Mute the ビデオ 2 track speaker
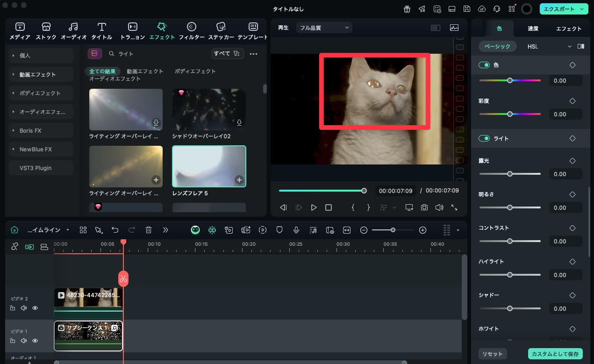Viewport: 594px width, 364px height. 24,308
